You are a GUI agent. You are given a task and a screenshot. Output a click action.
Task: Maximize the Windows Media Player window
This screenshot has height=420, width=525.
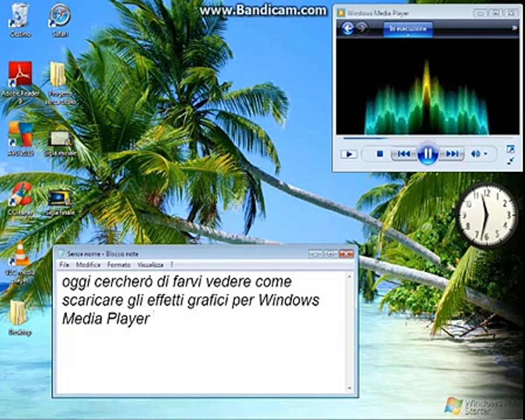coord(496,13)
